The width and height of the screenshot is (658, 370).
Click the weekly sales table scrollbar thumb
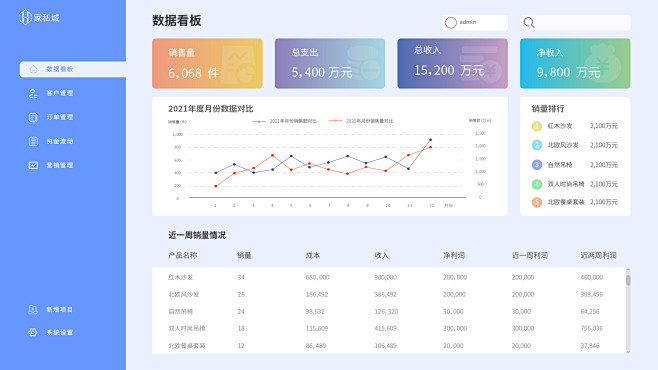pyautogui.click(x=628, y=280)
